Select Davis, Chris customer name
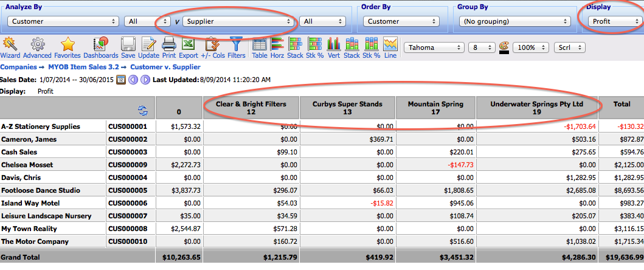Screen dimensions: 644x270 [21, 178]
